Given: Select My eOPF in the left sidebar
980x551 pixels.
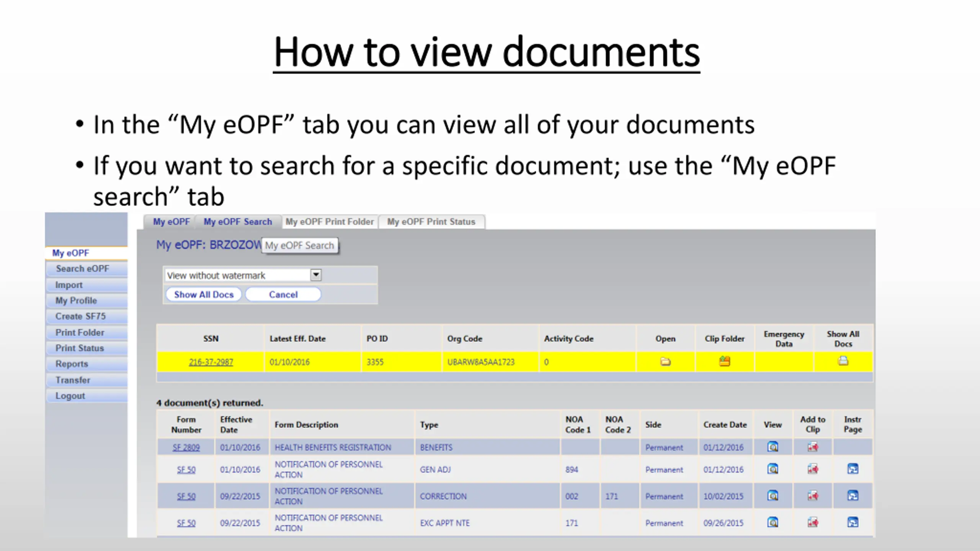Looking at the screenshot, I should pyautogui.click(x=86, y=253).
